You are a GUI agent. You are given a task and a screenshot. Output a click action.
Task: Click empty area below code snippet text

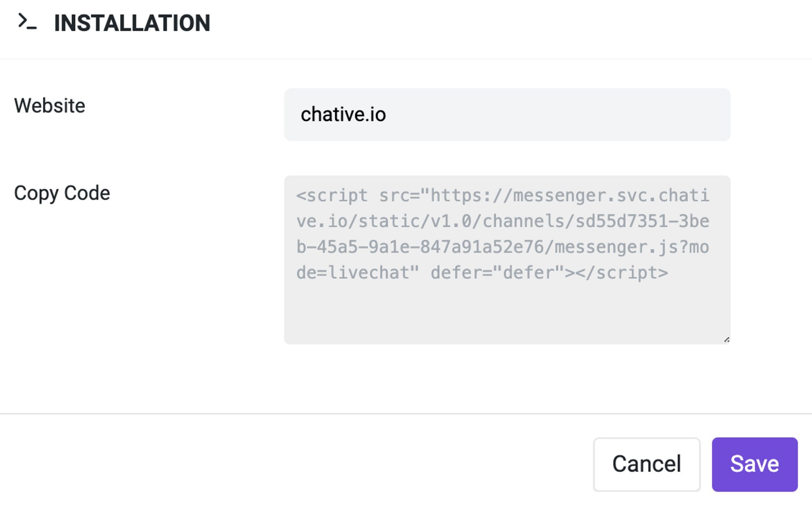pyautogui.click(x=507, y=313)
